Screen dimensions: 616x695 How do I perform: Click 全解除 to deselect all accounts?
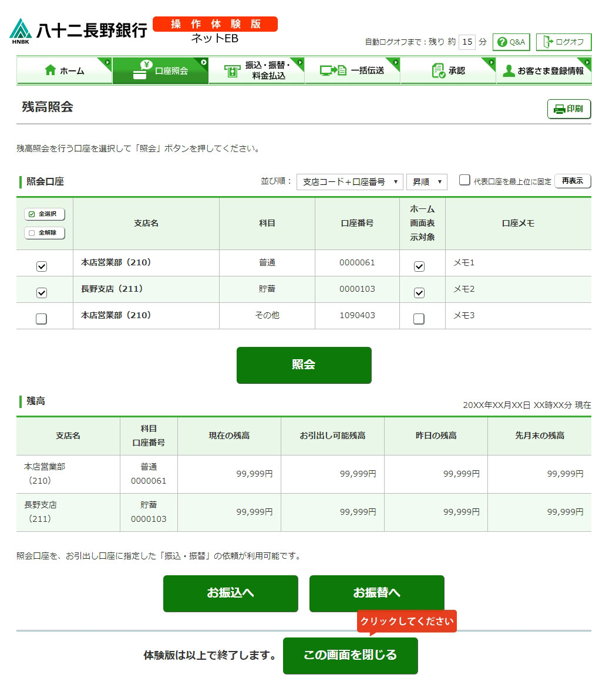tap(45, 233)
